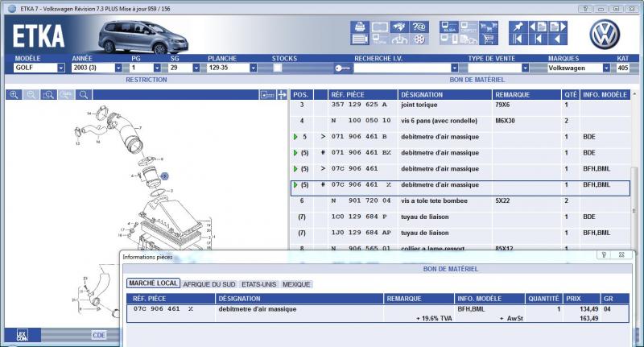The width and height of the screenshot is (644, 347).
Task: Click the single left triangle back icon
Action: [557, 39]
